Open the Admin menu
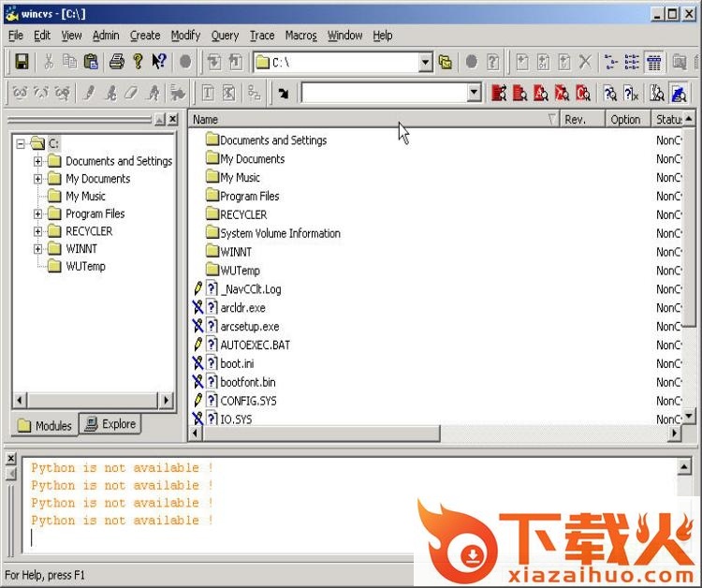 (106, 36)
